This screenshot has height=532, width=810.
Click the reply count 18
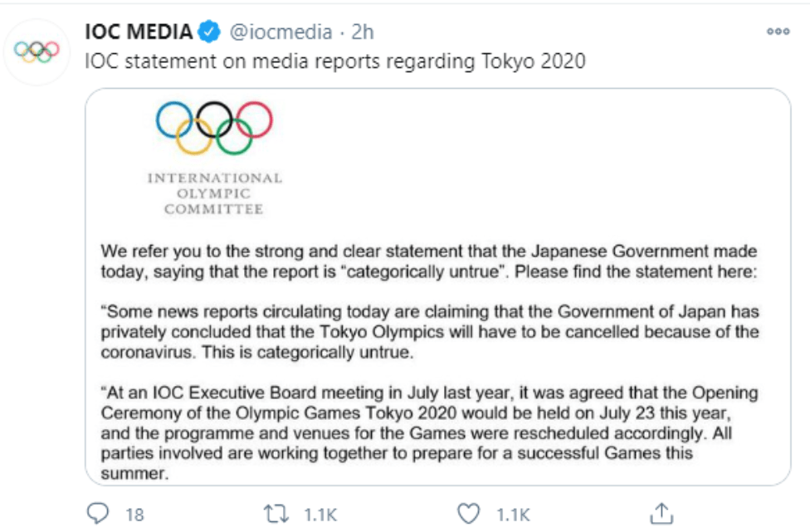[134, 515]
